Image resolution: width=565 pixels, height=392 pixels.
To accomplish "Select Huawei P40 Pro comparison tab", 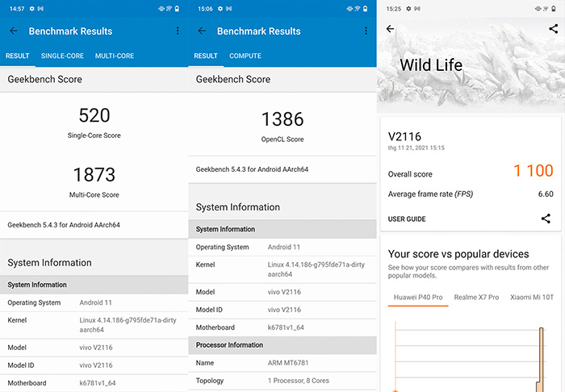I will tap(418, 298).
